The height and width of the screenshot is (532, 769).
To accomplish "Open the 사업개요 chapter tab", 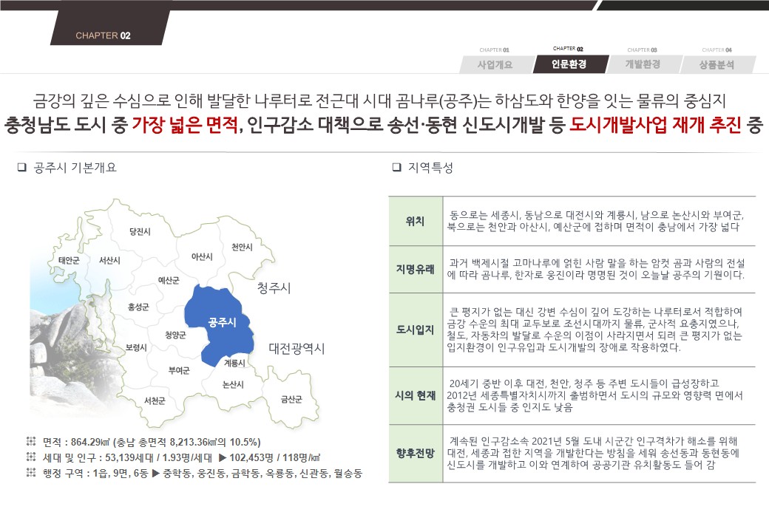I will (x=495, y=64).
